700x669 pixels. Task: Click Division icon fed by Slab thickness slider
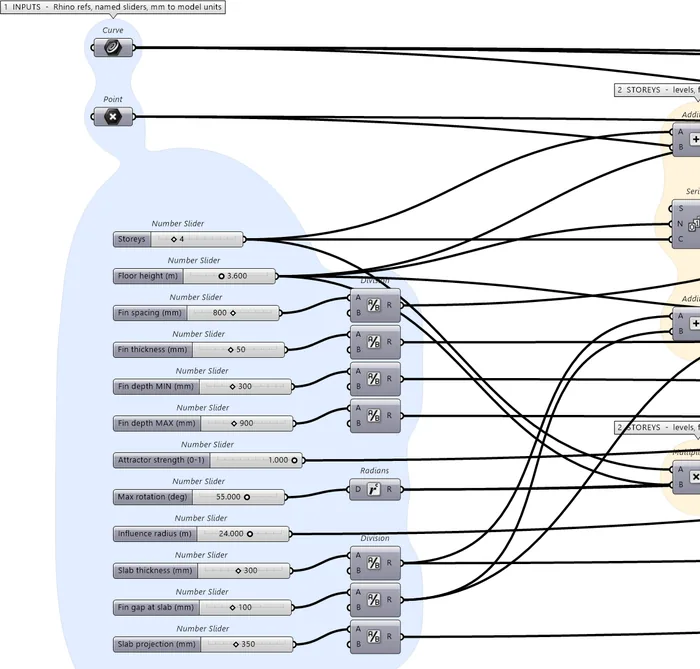tap(374, 563)
